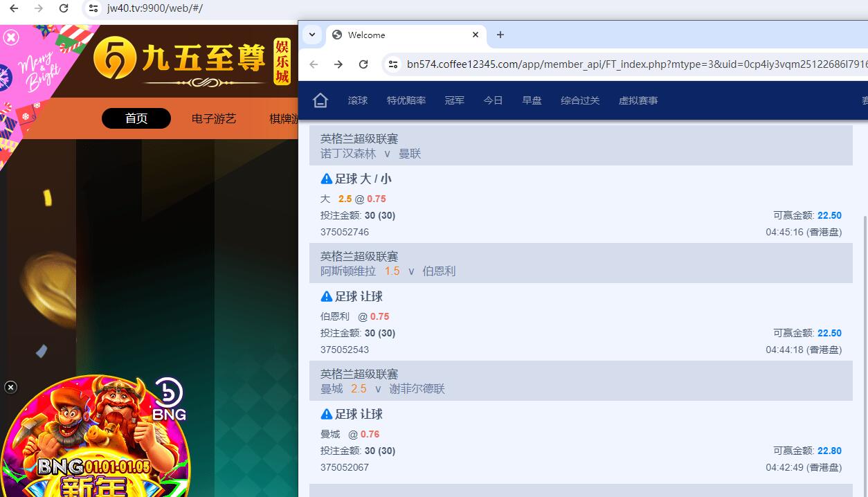Go to sportsbook home icon
The height and width of the screenshot is (497, 868).
pyautogui.click(x=320, y=100)
